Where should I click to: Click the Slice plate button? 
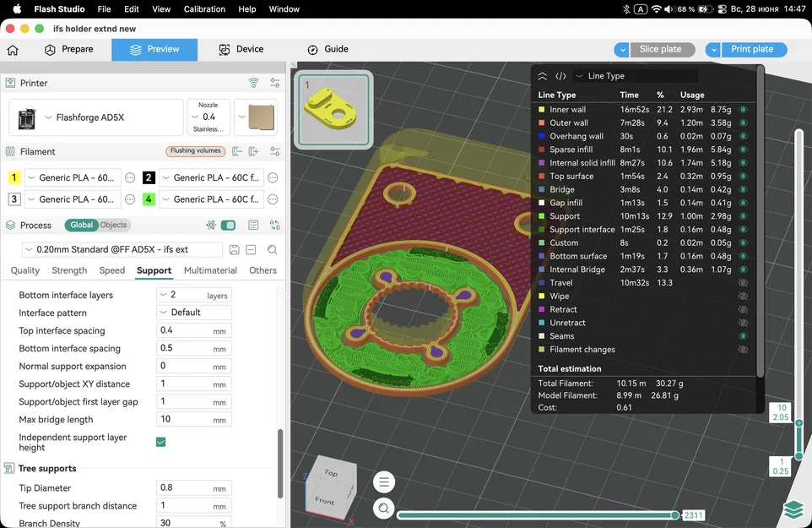tap(663, 50)
